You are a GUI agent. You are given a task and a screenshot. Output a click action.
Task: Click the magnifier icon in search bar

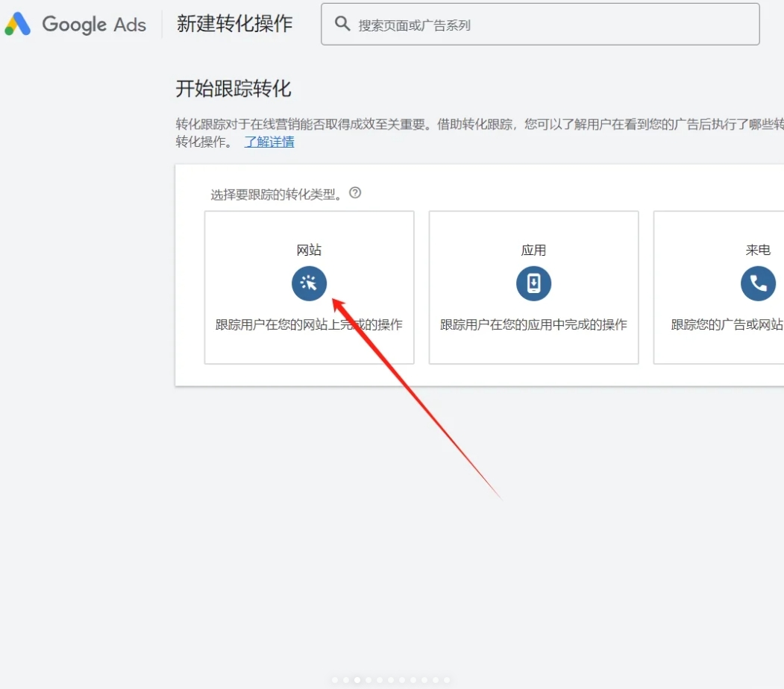coord(342,24)
